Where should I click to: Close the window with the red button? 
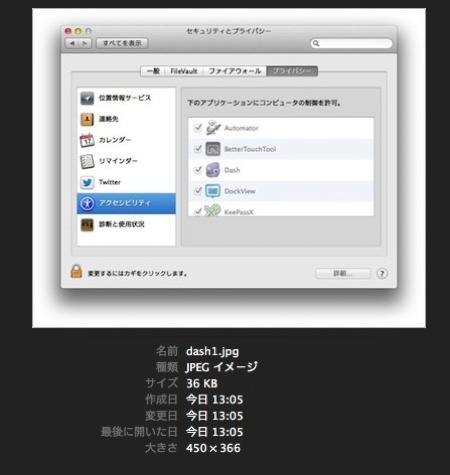click(x=68, y=31)
